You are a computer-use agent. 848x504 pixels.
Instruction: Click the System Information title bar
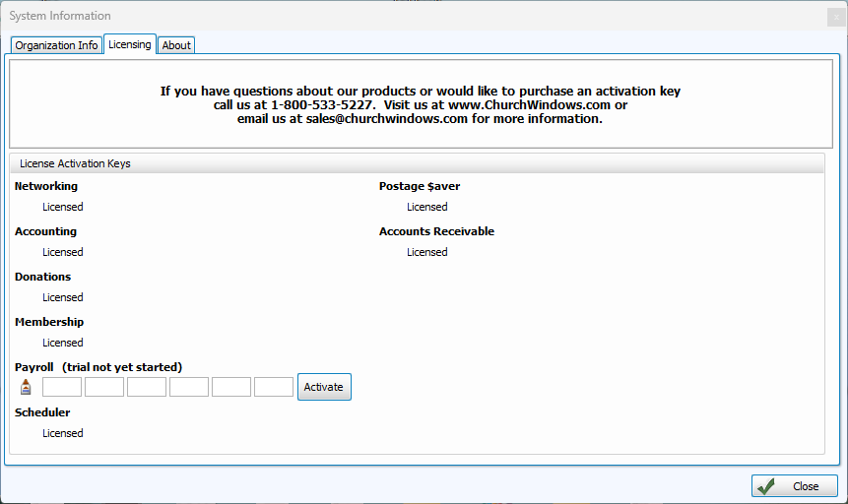(394, 16)
